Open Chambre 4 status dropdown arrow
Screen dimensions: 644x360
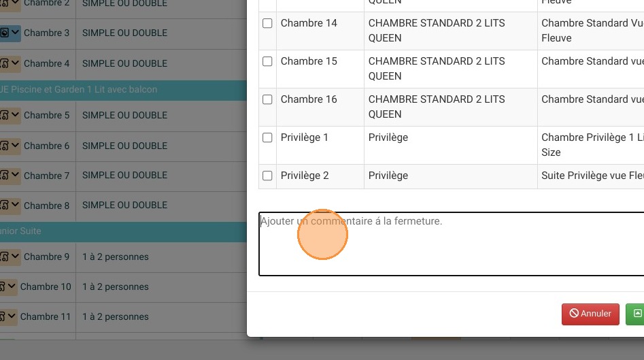point(15,63)
